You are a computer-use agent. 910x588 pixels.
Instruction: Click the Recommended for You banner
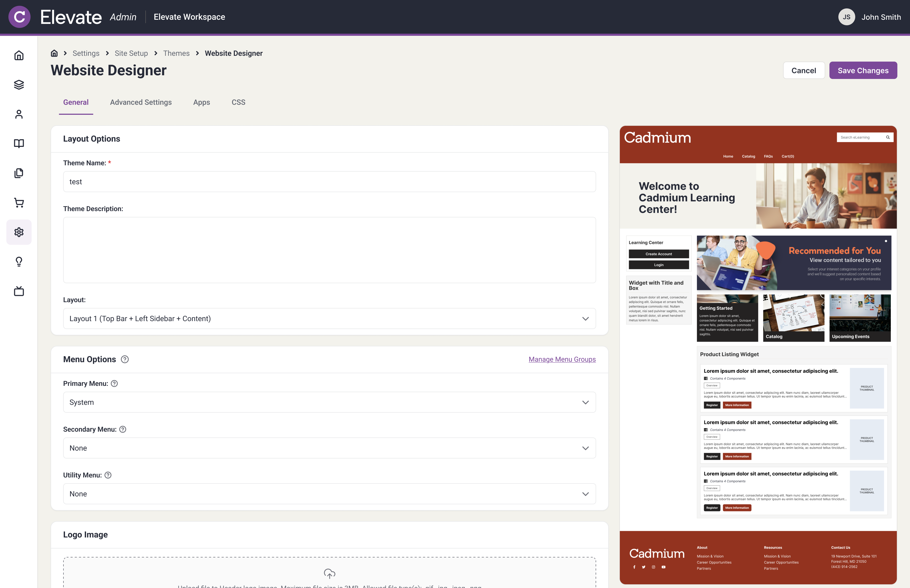tap(794, 263)
